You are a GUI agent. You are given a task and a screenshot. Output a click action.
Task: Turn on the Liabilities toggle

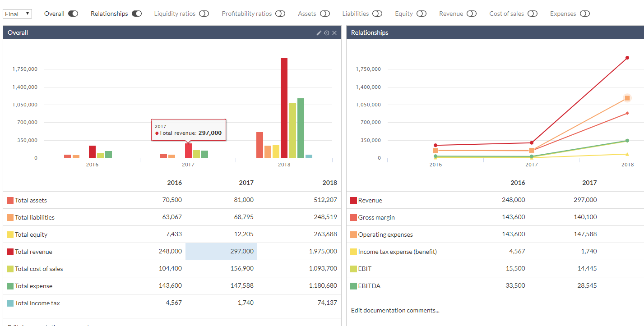pyautogui.click(x=377, y=14)
